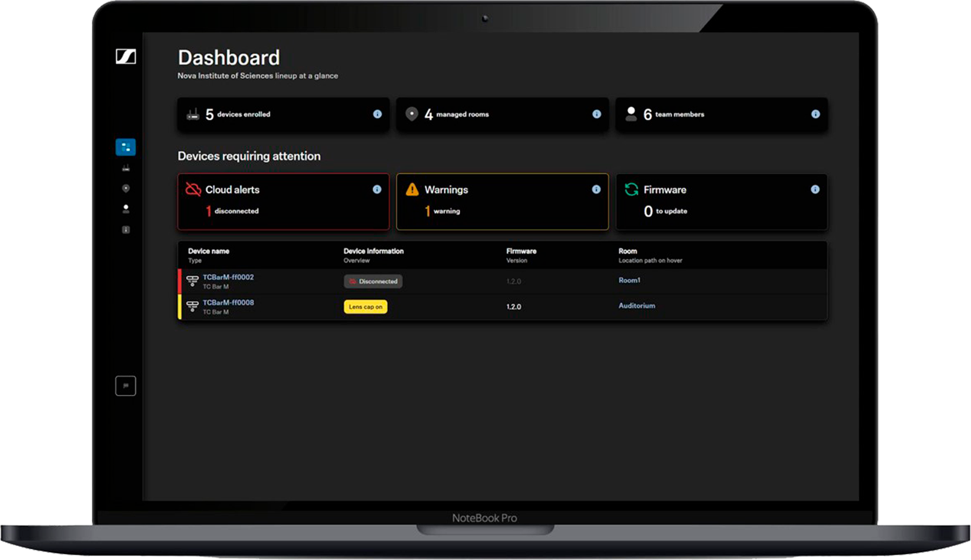
Task: Show info for devices enrolled card
Action: point(377,114)
